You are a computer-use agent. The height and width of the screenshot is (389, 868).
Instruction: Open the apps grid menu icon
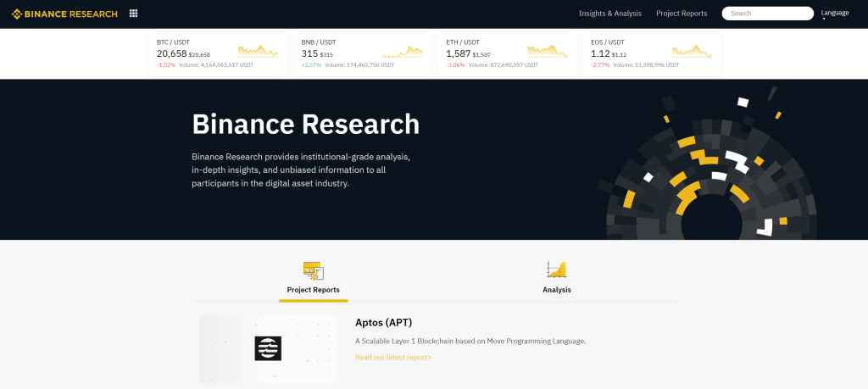pyautogui.click(x=133, y=14)
